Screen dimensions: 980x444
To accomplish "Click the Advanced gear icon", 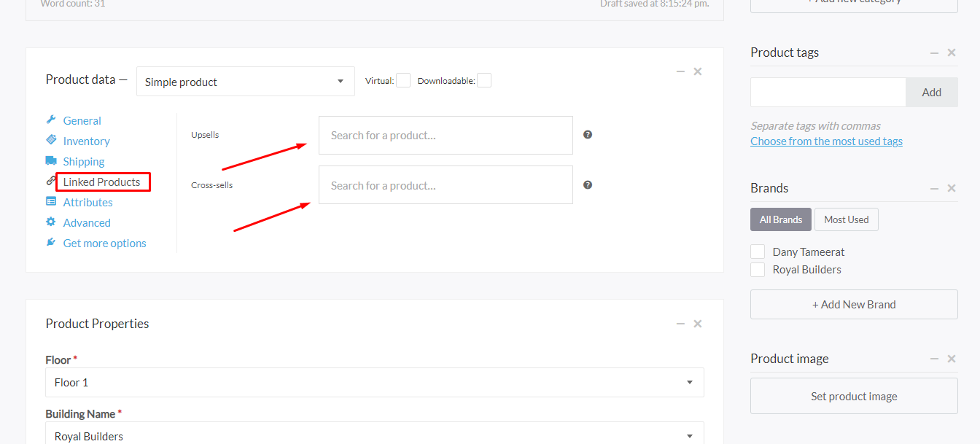I will 51,222.
